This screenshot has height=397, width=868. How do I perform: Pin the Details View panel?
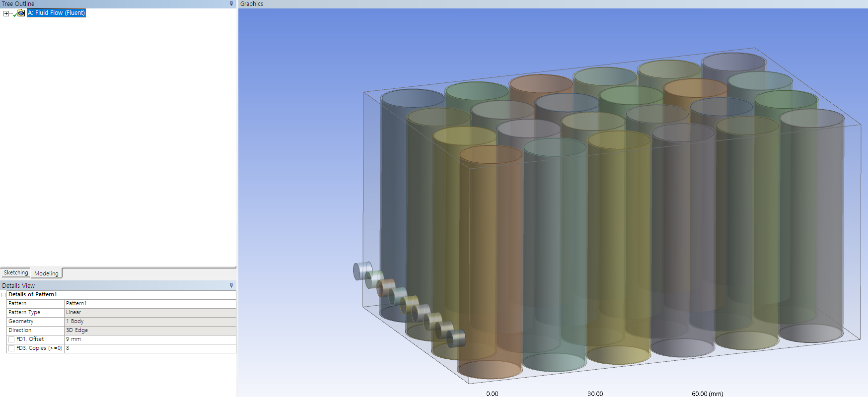pos(231,285)
